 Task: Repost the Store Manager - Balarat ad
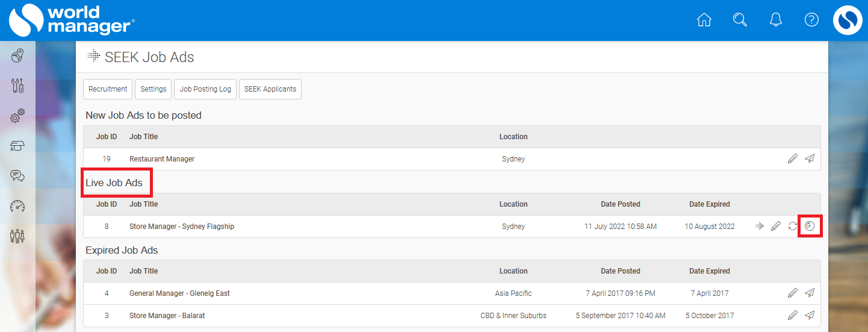[x=810, y=315]
